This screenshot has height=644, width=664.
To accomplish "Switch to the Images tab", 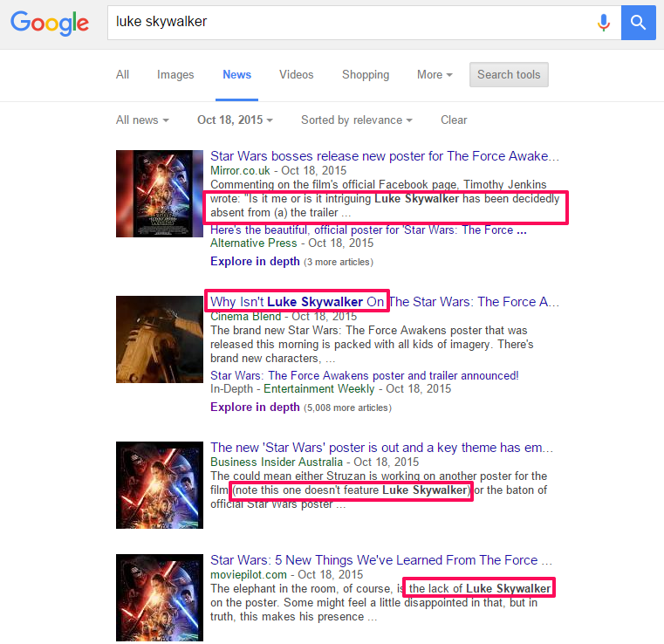I will pos(175,74).
